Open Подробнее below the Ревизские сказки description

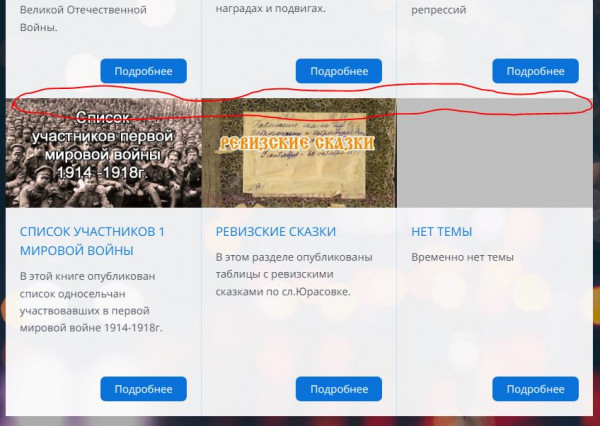pos(339,389)
